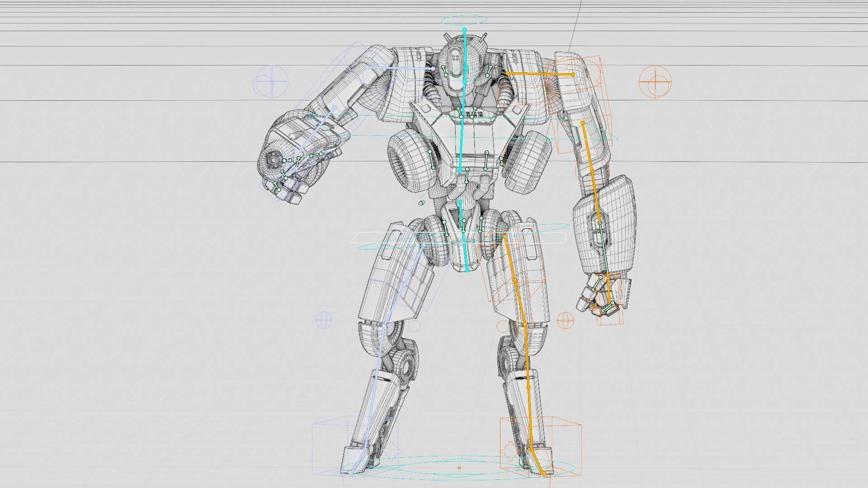The width and height of the screenshot is (868, 488).
Task: Select the blue foot box control
Action: pyautogui.click(x=355, y=446)
